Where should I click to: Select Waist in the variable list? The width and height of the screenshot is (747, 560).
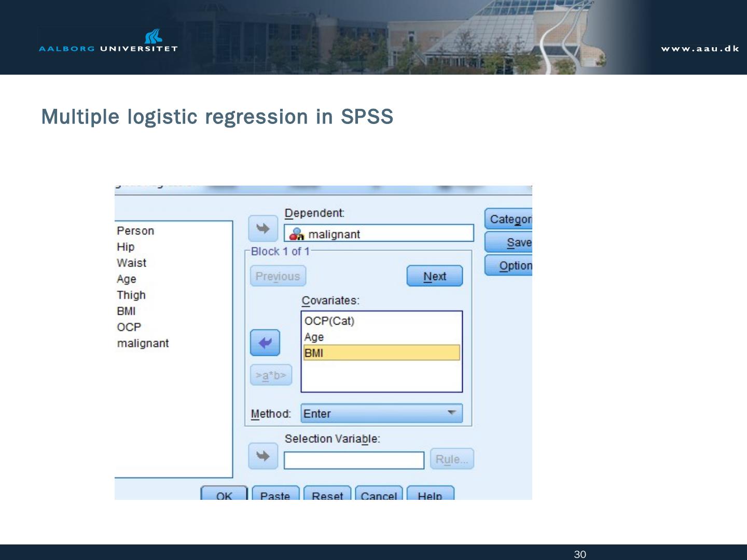click(132, 263)
